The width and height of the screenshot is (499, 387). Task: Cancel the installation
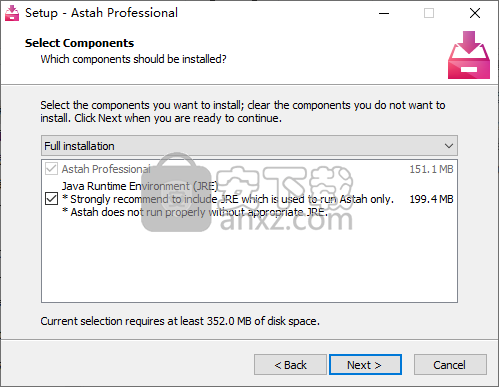tap(450, 365)
